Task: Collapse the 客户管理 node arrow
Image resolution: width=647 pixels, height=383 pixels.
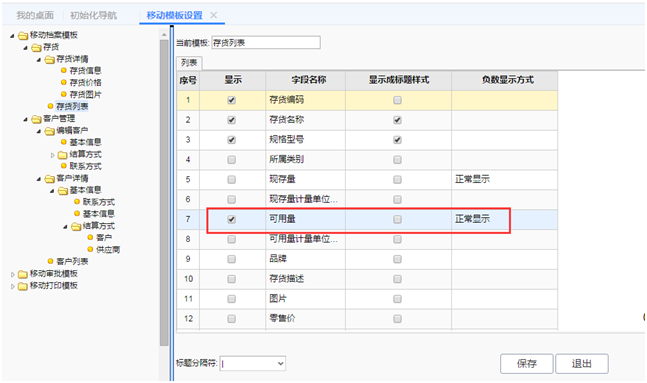Action: pos(26,120)
